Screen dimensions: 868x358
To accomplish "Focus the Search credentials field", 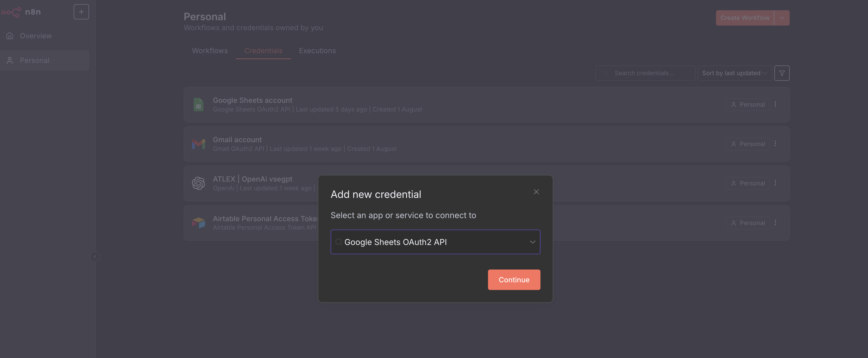I will pos(645,73).
